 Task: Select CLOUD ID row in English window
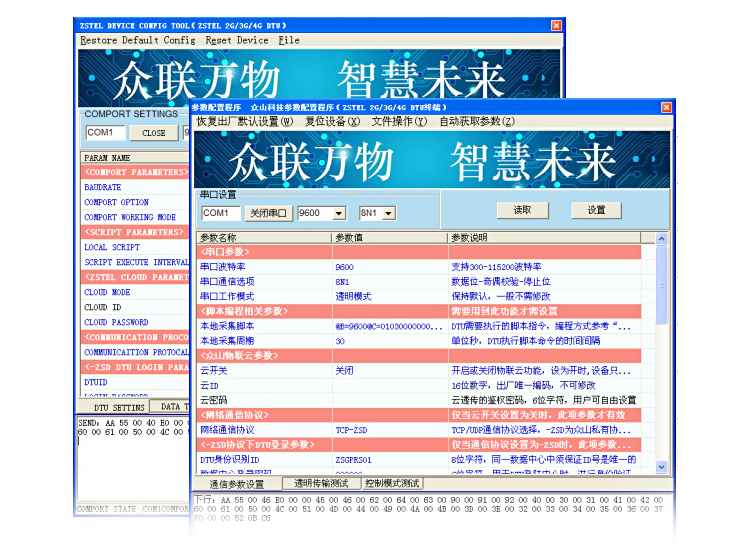[x=135, y=307]
